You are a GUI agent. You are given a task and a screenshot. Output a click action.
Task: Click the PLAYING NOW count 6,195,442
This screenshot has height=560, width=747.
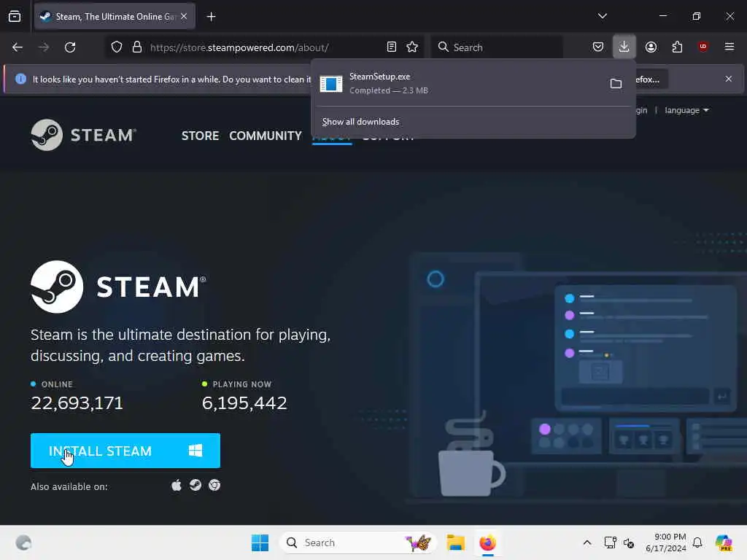(244, 402)
